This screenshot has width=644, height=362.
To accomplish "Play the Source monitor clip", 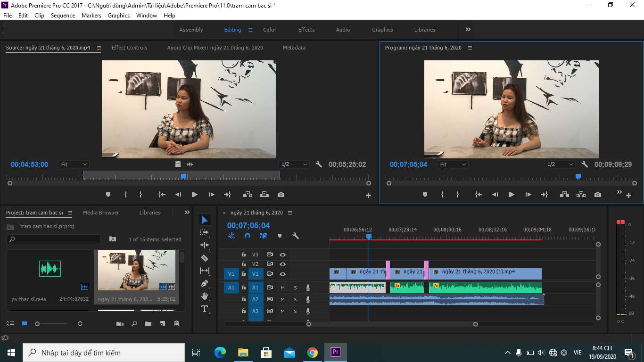I will point(194,195).
